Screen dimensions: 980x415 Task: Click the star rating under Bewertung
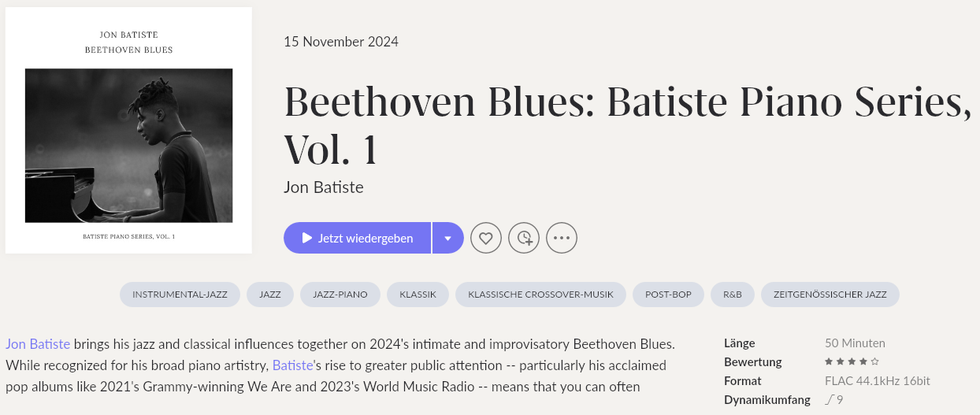click(852, 361)
